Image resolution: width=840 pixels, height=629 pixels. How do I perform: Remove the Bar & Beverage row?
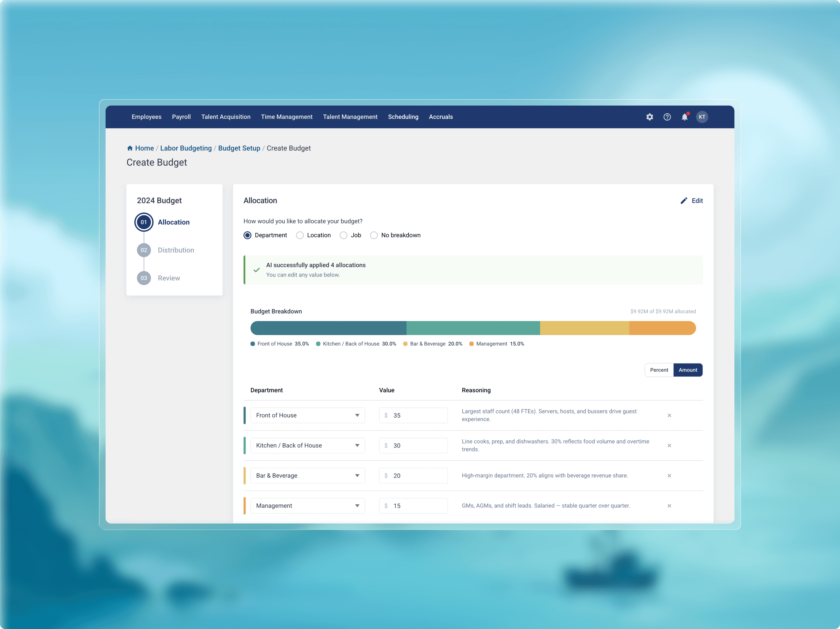pyautogui.click(x=669, y=476)
